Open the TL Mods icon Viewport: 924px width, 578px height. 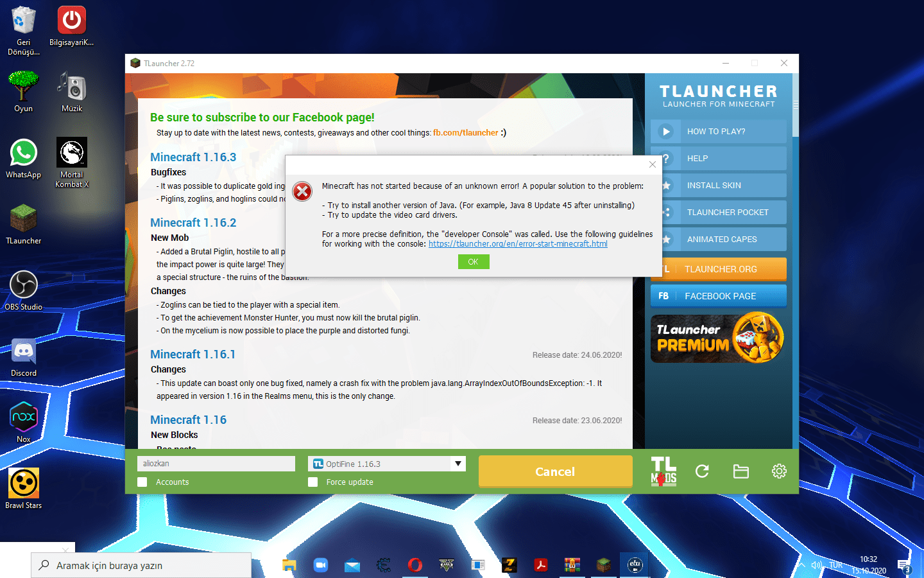pos(663,471)
